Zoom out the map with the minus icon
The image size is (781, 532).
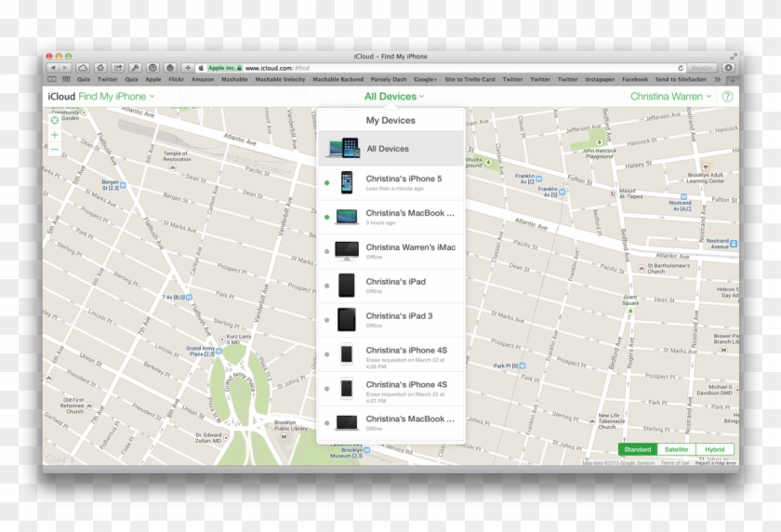(x=55, y=149)
